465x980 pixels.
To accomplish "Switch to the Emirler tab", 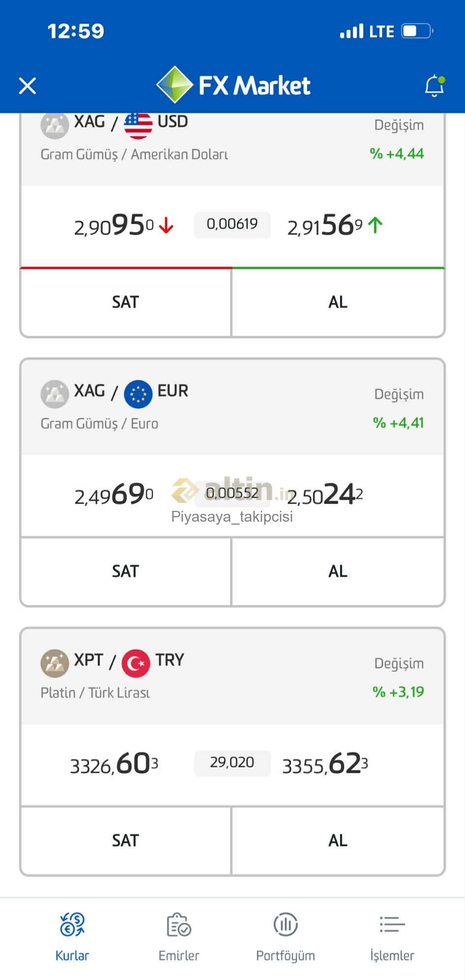I will [x=179, y=937].
